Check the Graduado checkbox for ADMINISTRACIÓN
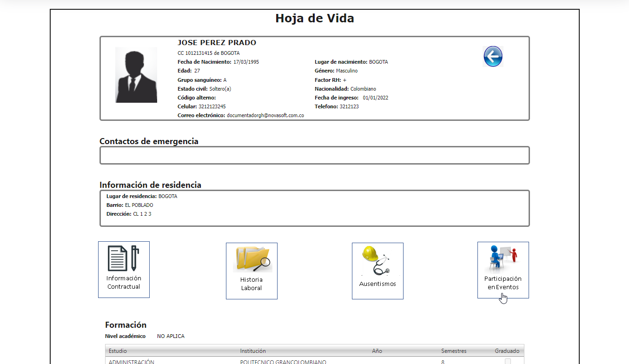 (x=507, y=362)
